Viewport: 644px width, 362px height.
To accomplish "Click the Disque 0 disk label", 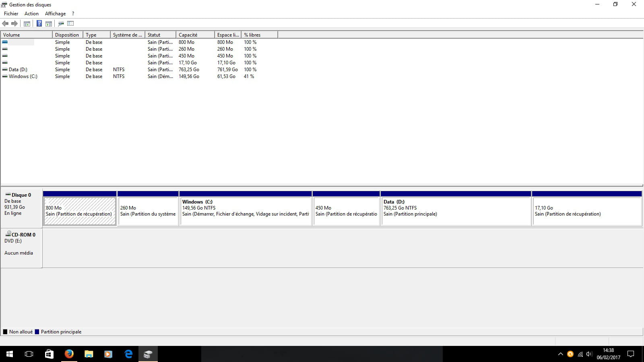I will click(21, 195).
